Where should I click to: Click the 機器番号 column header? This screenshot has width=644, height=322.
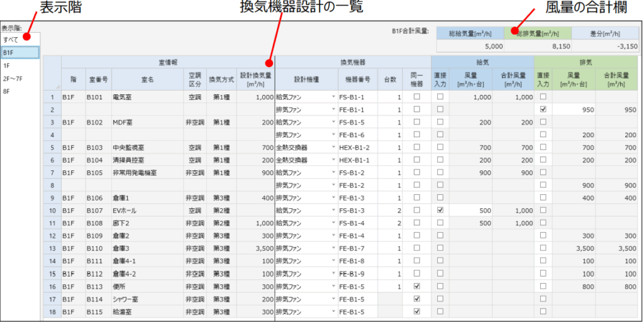358,80
